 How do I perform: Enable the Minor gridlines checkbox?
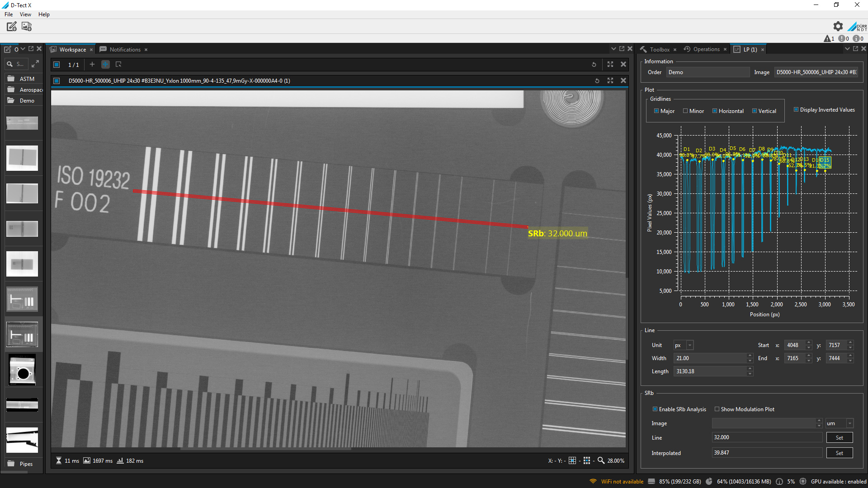pos(685,111)
